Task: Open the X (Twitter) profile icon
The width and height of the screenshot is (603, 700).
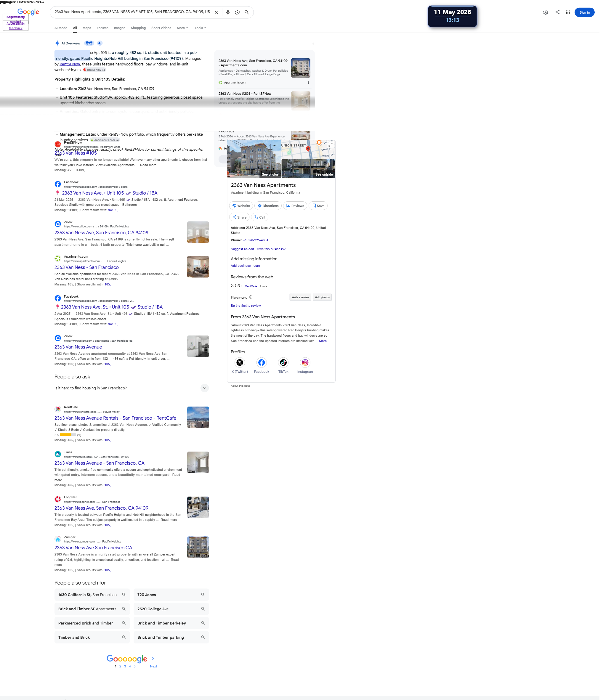Action: point(241,365)
